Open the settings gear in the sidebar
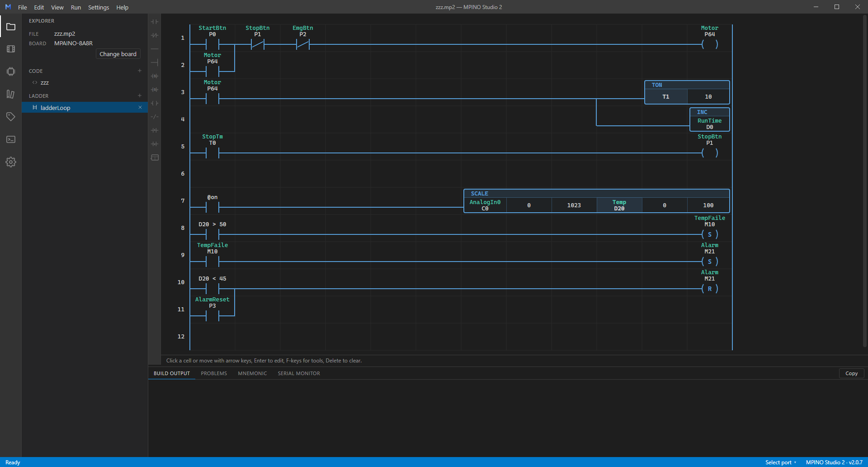This screenshot has width=868, height=467. pos(11,162)
